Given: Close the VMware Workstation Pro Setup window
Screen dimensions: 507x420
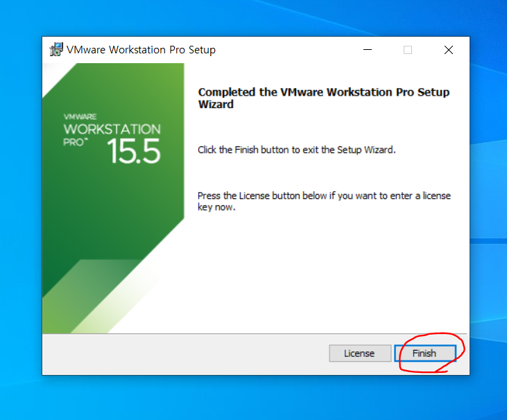Looking at the screenshot, I should click(449, 50).
